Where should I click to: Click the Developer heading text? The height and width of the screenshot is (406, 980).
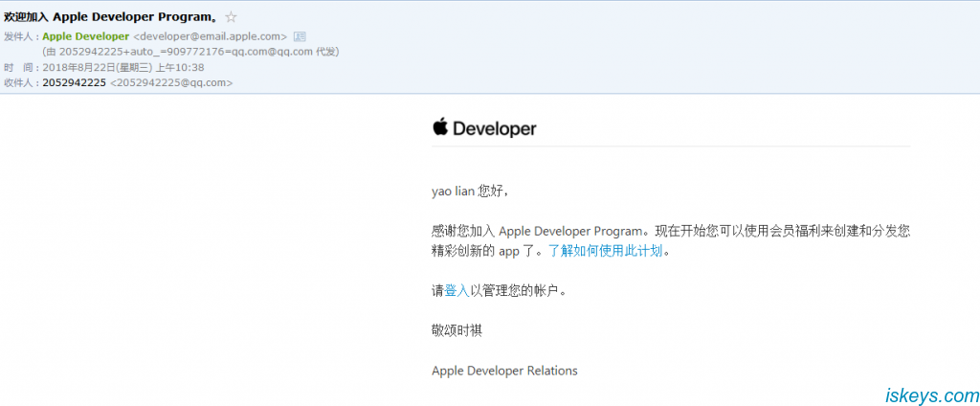[x=494, y=128]
